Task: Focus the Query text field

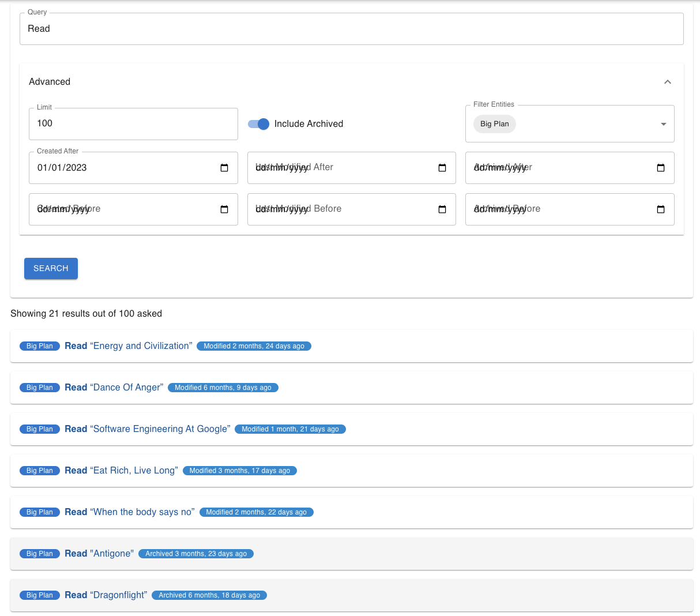Action: point(351,29)
